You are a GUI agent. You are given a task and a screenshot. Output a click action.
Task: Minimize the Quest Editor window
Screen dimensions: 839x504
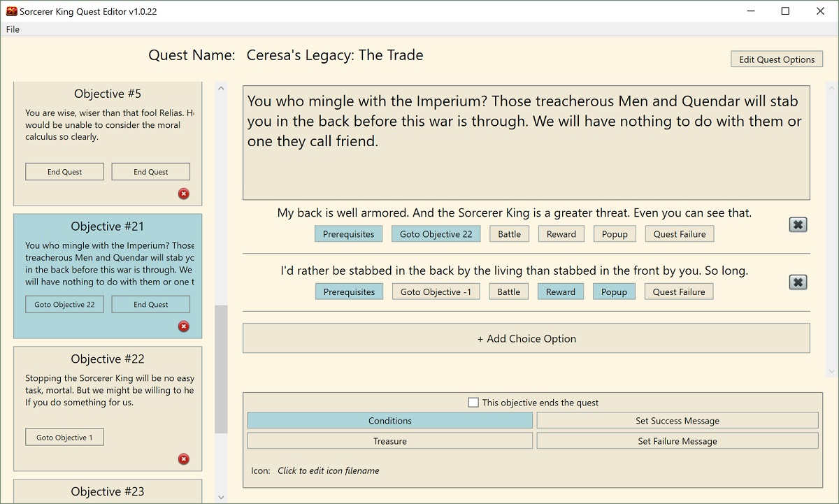click(x=752, y=11)
